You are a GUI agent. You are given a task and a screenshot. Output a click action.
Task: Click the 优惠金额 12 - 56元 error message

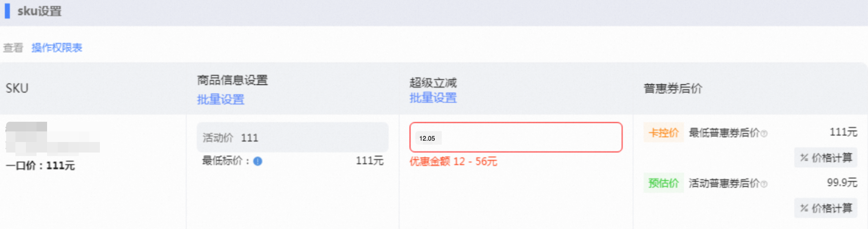coord(453,162)
